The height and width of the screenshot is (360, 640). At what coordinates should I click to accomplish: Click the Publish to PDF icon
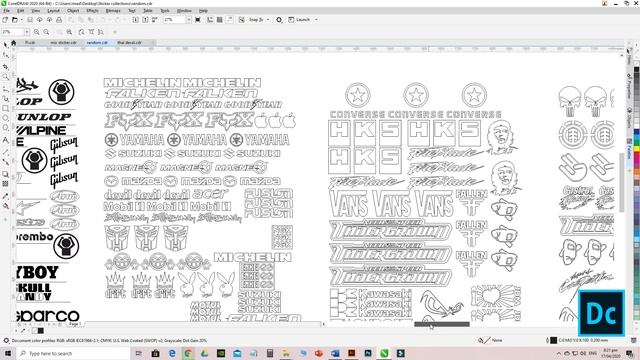pos(155,20)
